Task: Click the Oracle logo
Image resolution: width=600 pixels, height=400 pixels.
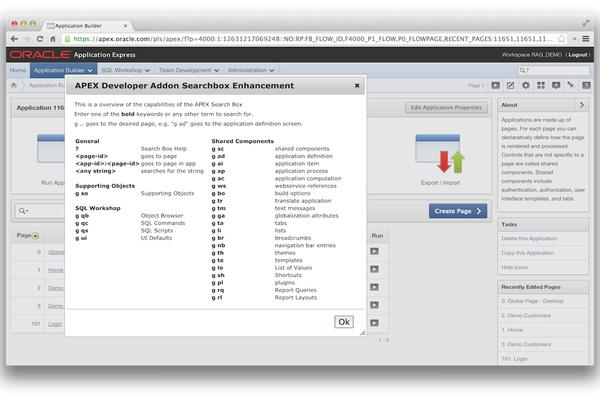Action: pos(39,55)
